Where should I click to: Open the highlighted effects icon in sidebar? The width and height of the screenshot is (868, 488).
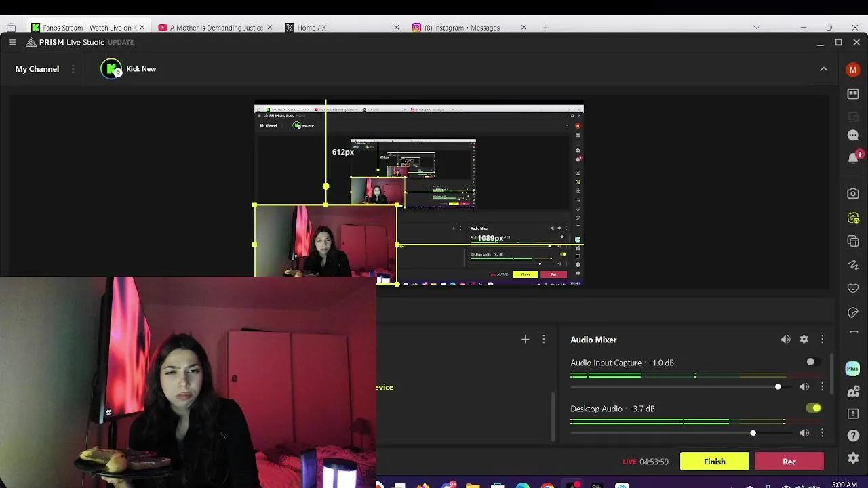pyautogui.click(x=853, y=218)
